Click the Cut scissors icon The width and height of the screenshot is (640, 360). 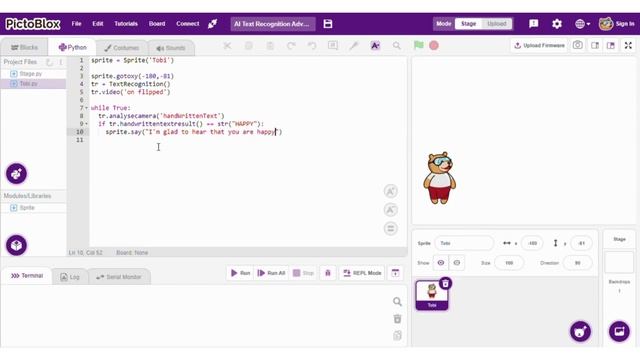227,46
